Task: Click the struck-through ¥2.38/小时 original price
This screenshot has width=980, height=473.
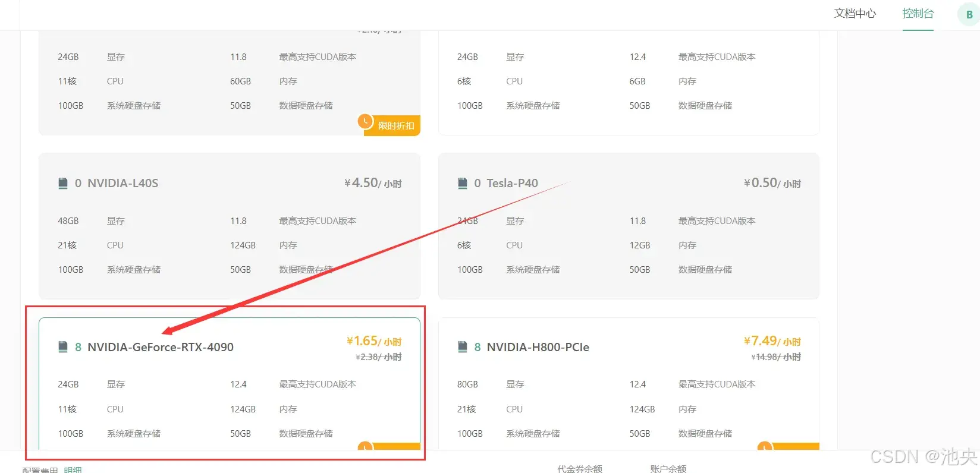Action: (x=379, y=357)
